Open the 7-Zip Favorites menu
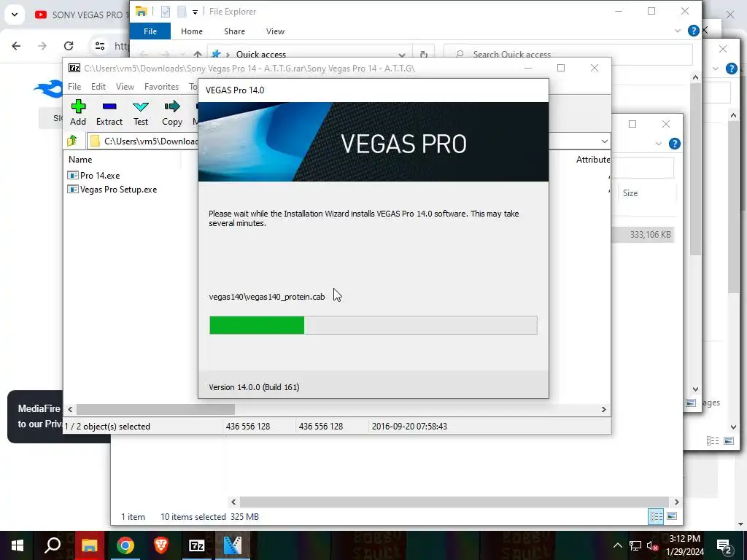The height and width of the screenshot is (560, 747). click(x=161, y=87)
